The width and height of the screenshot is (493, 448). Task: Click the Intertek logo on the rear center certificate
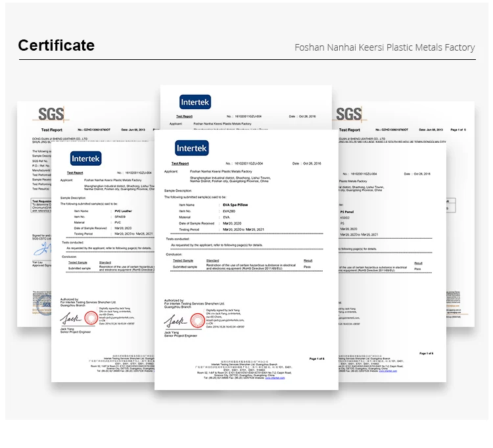(x=195, y=102)
